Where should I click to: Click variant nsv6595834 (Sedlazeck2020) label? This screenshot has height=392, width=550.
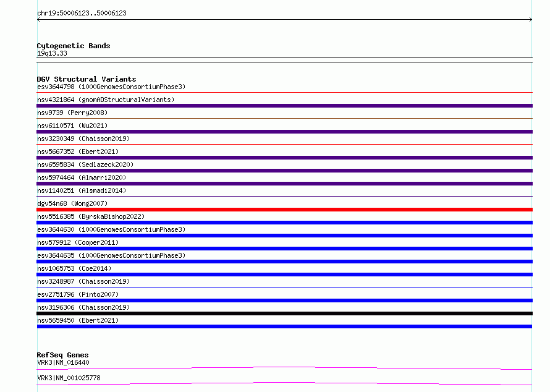(85, 164)
